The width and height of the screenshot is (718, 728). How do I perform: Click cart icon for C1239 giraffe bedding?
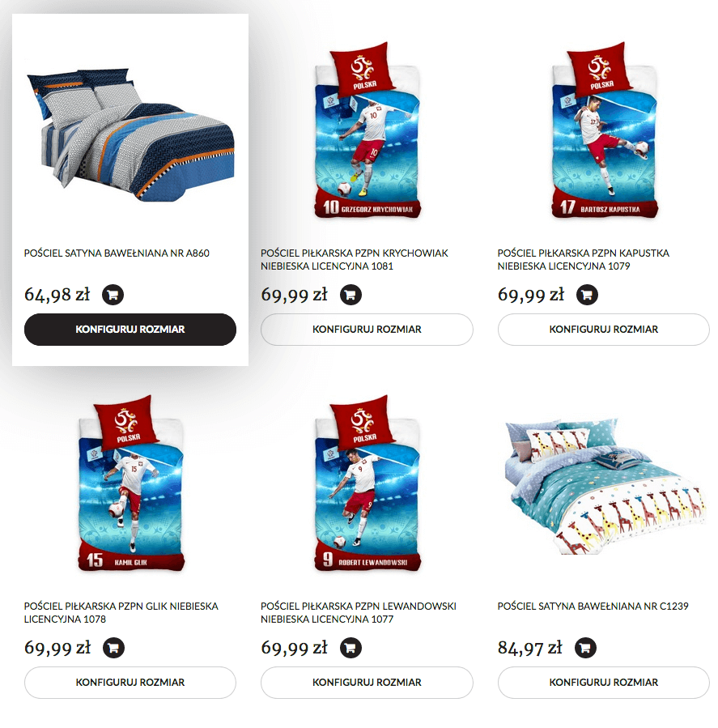tap(585, 648)
